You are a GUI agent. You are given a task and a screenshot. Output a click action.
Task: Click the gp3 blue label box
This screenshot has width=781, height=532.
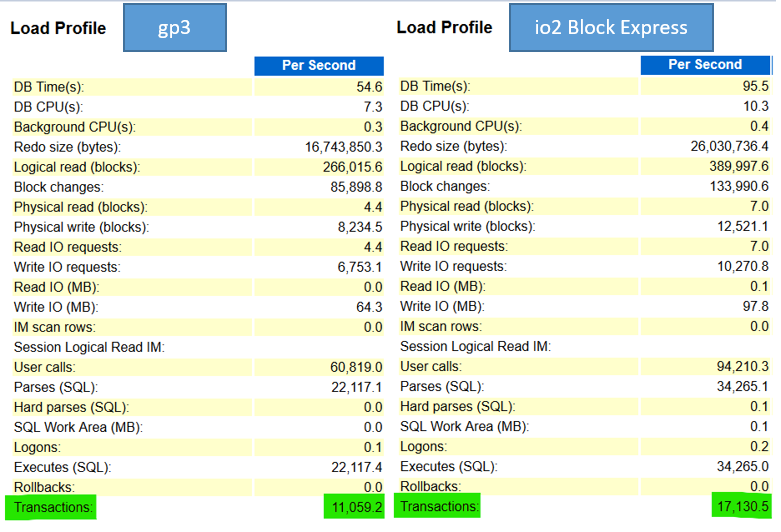point(175,27)
